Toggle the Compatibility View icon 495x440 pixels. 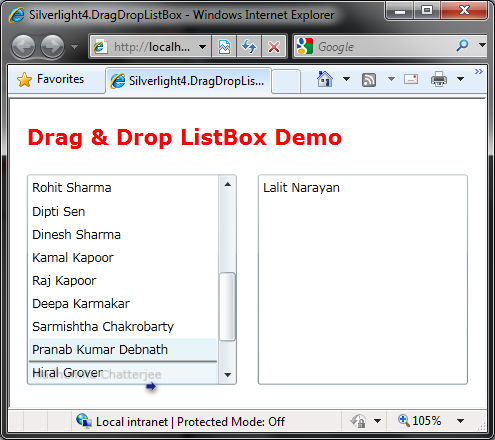point(224,47)
